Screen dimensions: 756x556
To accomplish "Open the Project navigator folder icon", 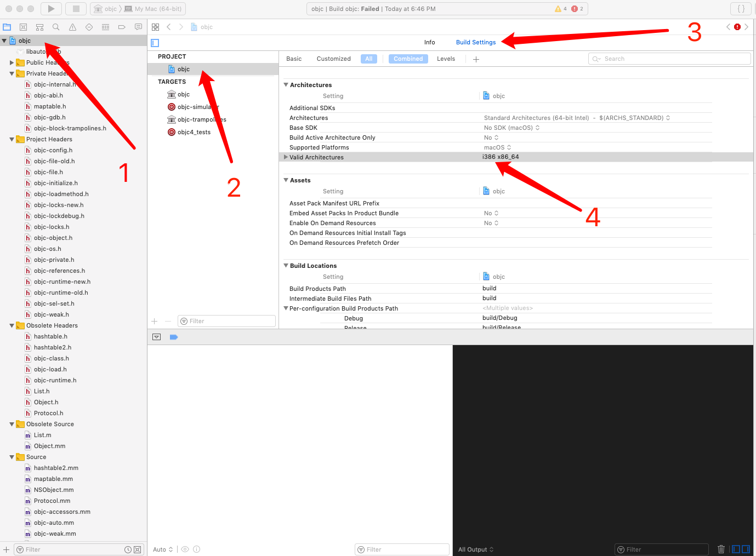I will tap(7, 27).
